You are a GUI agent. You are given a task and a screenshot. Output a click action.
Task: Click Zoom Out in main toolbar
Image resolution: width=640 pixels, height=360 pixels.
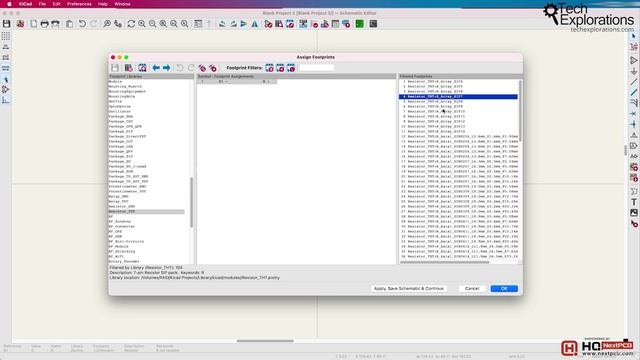[152, 24]
